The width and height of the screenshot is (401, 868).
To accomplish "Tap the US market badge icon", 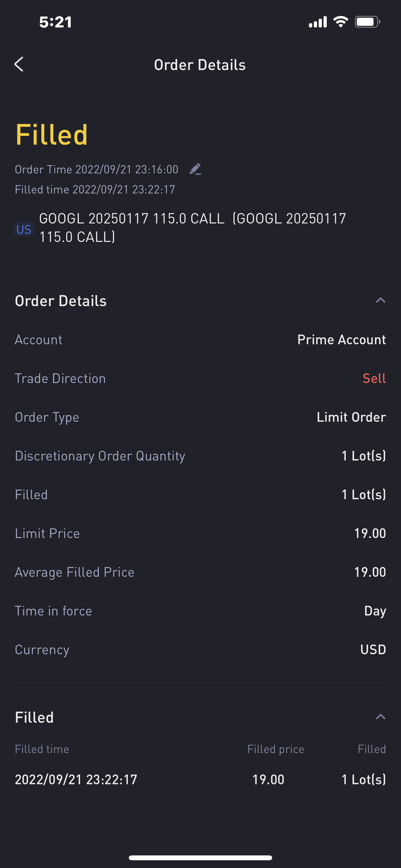I will pyautogui.click(x=24, y=229).
